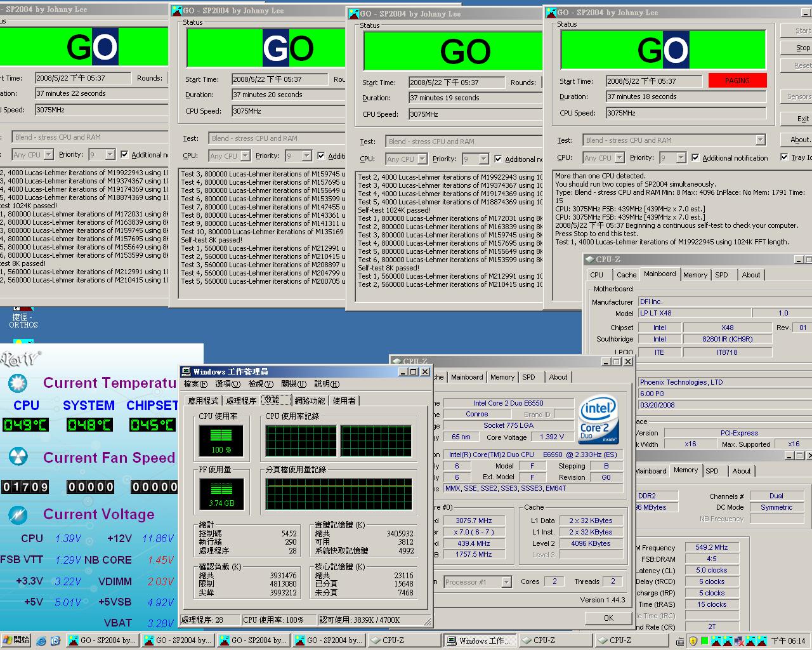Toggle Additional checkbox in 37 minutes 22 seconds window

(x=124, y=154)
